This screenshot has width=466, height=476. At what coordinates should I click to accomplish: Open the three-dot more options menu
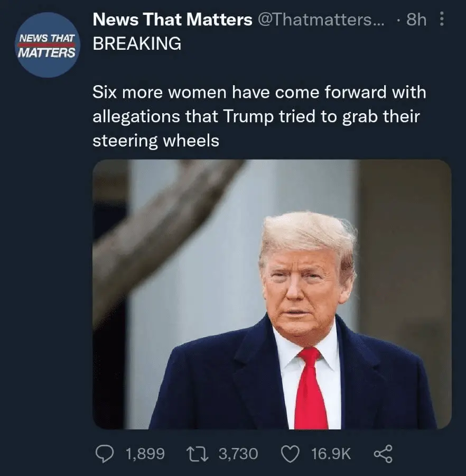tap(442, 20)
